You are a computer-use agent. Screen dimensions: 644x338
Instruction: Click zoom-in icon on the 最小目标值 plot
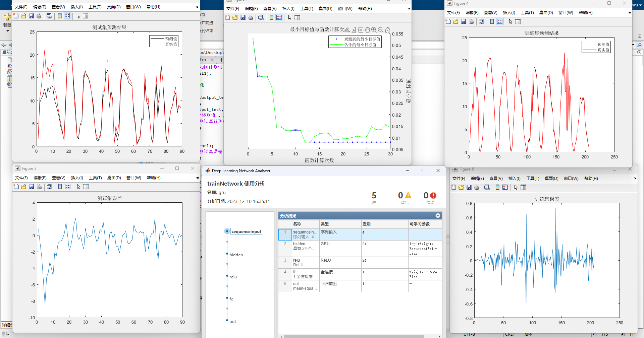[x=374, y=30]
